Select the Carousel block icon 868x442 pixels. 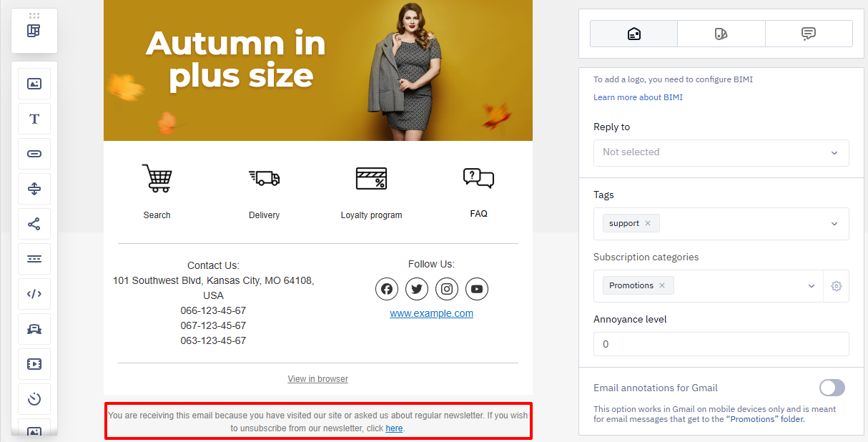(34, 329)
